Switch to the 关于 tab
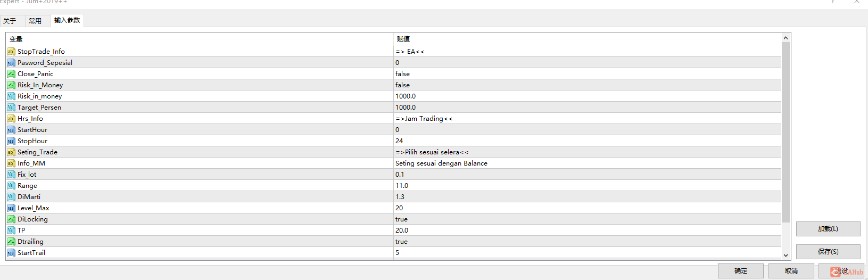Image resolution: width=868 pixels, height=280 pixels. click(10, 21)
